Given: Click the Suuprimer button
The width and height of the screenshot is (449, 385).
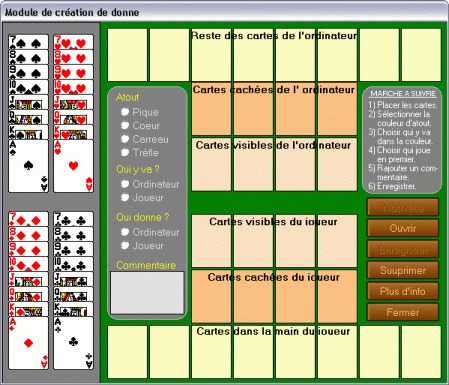Looking at the screenshot, I should tap(403, 270).
